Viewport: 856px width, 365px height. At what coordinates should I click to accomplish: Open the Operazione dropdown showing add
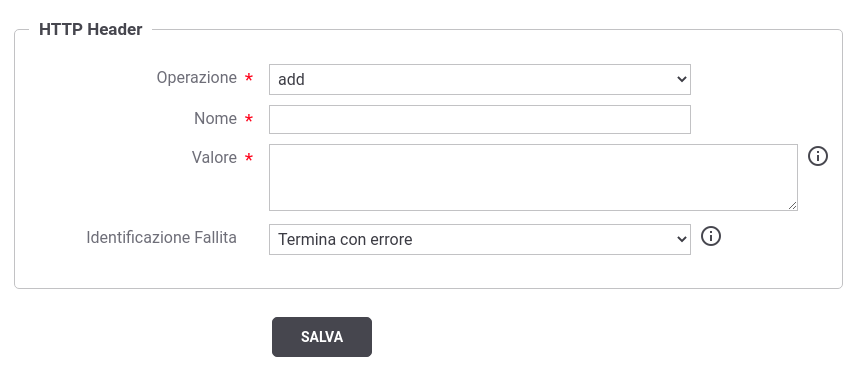(x=479, y=80)
